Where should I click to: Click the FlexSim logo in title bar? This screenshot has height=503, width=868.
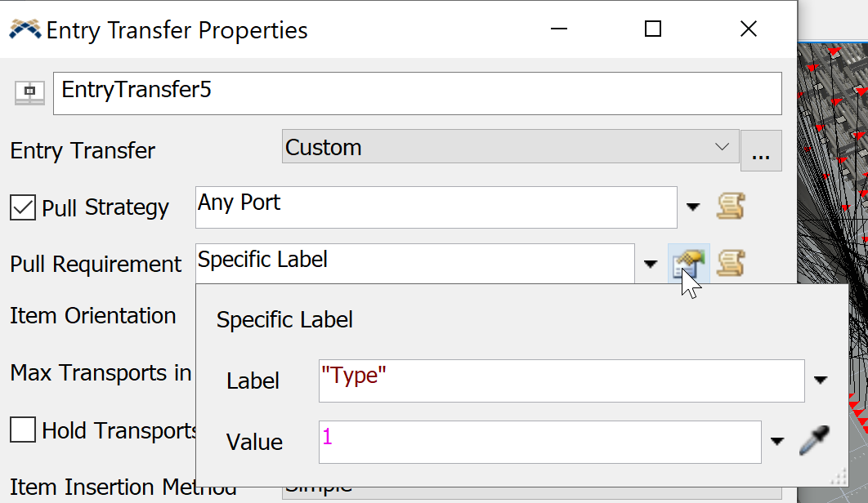pos(25,29)
